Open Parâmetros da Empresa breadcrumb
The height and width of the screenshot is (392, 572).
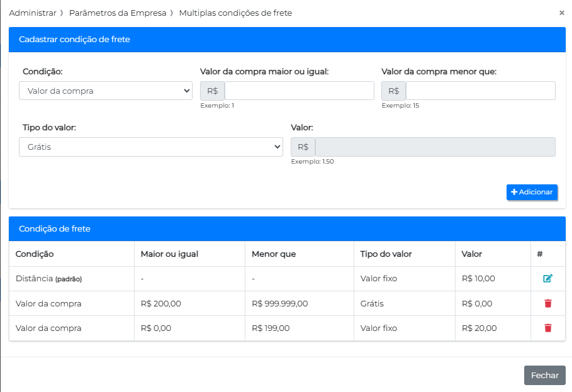tap(118, 13)
